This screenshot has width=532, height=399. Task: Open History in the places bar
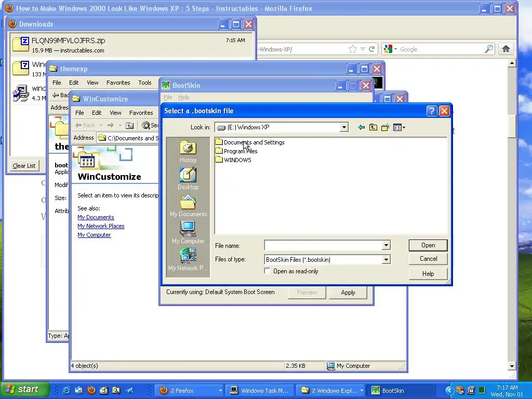point(188,152)
